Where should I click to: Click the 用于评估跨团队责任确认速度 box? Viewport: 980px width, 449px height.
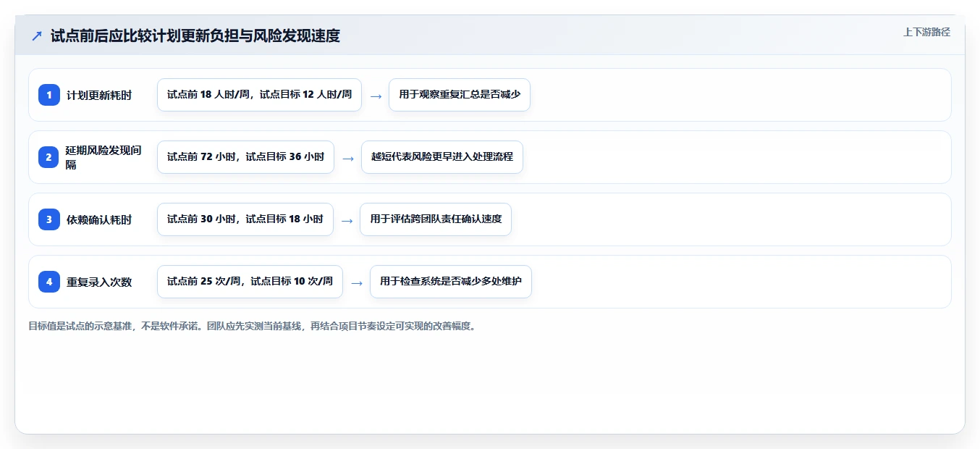(436, 219)
